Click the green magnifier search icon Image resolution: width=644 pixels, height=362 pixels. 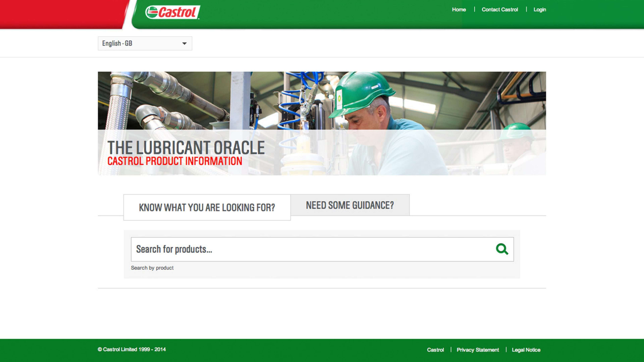[502, 249]
